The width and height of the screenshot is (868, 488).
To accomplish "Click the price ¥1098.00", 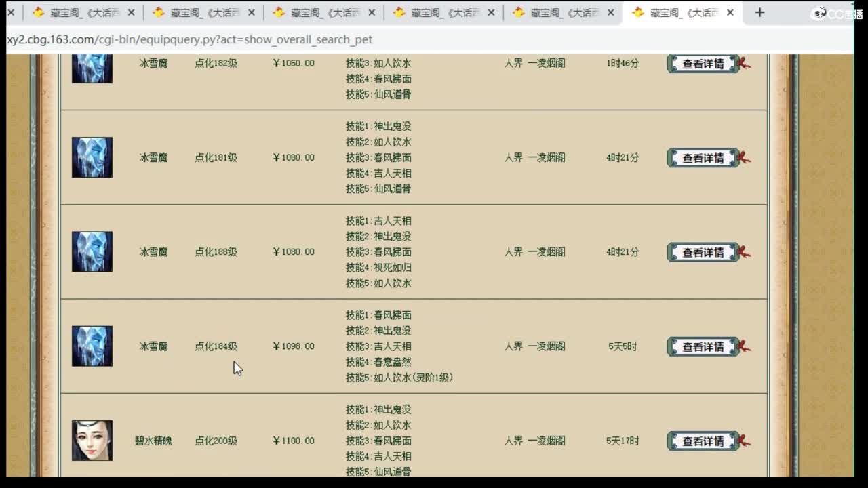I will tap(293, 346).
